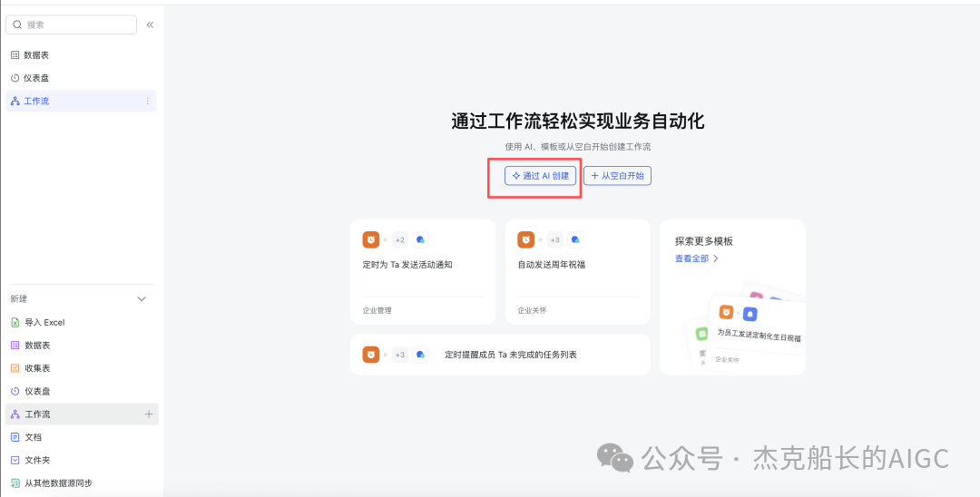Click the 数据表 icon under 新建

click(15, 346)
